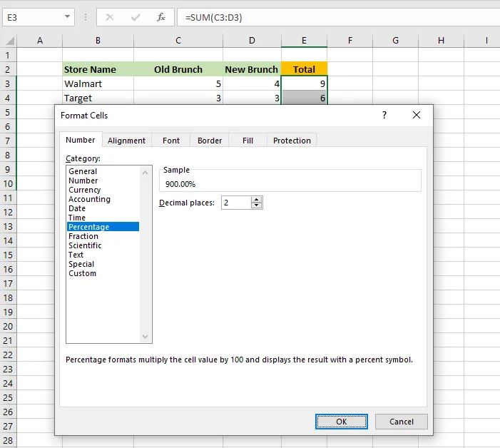Click the OK button
Viewport: 500px width, 448px height.
point(341,422)
